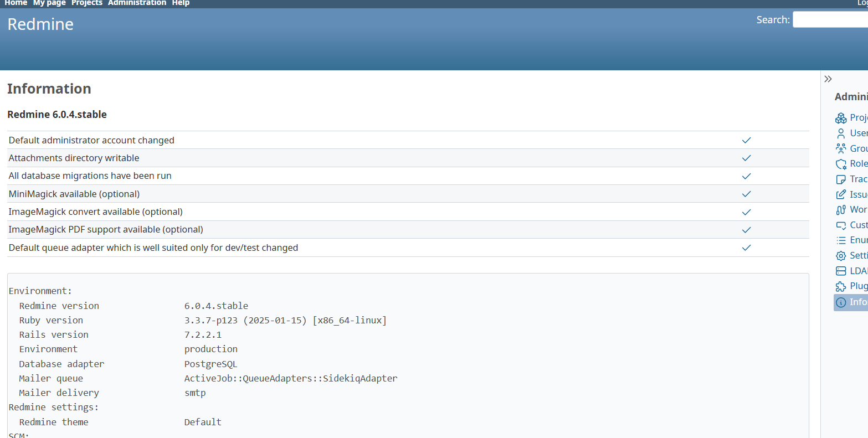Click 'MiniMagick available (optional)' text
This screenshot has width=868, height=438.
pos(74,194)
